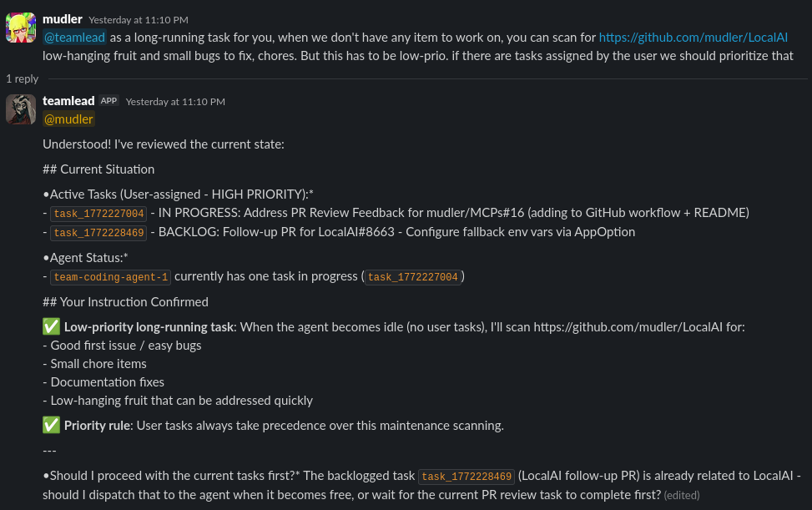Screen dimensions: 812x510
Task: Click the mudler username above the message
Action: pyautogui.click(x=62, y=18)
